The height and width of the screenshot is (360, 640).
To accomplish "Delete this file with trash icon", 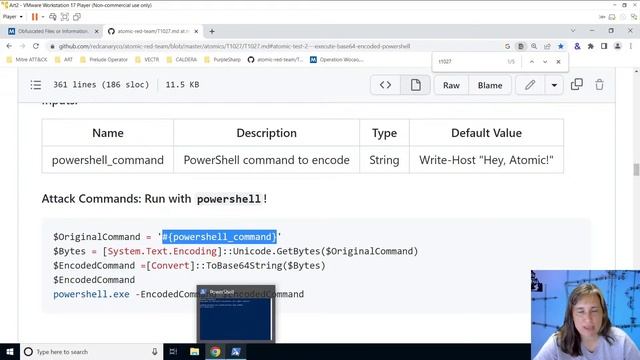I will [599, 84].
